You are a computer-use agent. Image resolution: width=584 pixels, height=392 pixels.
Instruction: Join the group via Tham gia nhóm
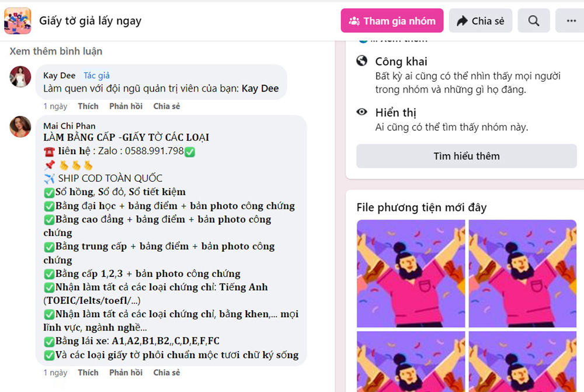(x=392, y=21)
